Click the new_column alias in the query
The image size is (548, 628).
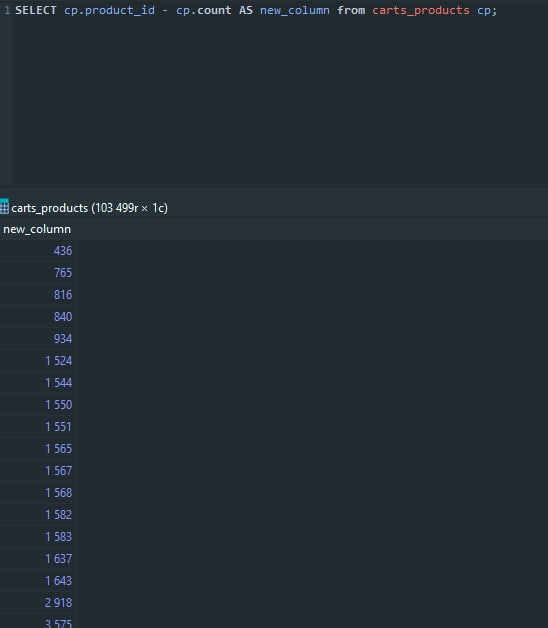295,10
